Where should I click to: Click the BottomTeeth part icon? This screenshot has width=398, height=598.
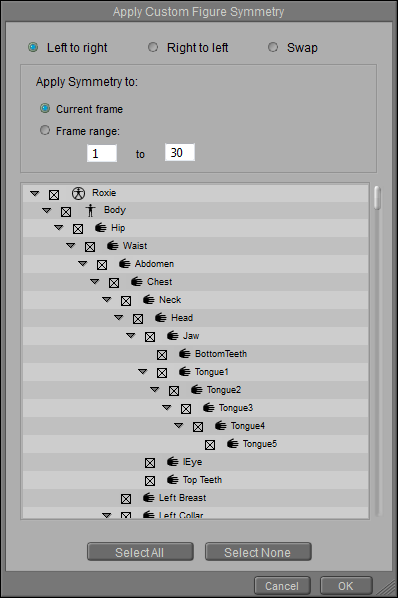click(185, 354)
